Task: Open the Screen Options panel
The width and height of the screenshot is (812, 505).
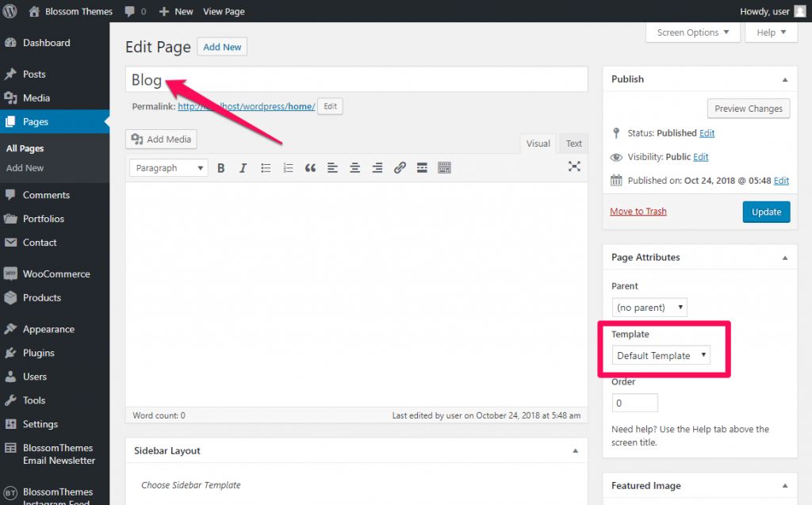Action: pyautogui.click(x=692, y=32)
